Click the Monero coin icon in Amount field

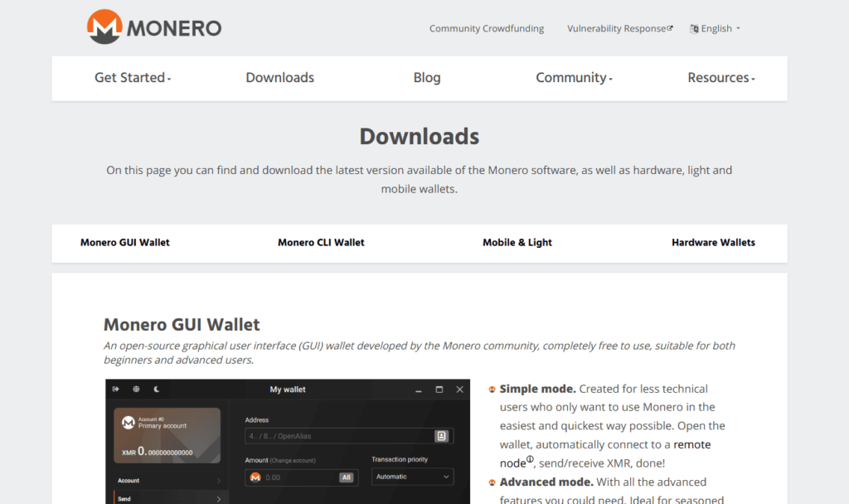[255, 477]
